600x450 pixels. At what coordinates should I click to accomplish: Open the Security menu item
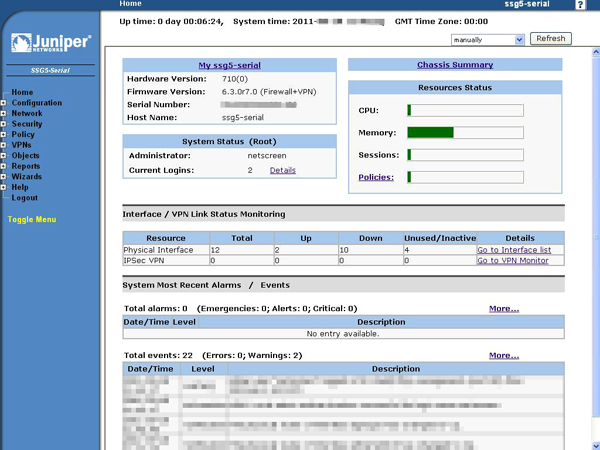[x=27, y=124]
